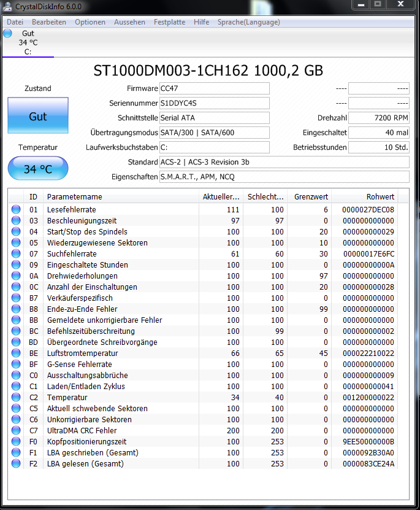Click the status orb for Laden/Entladen Zyklus

click(x=16, y=387)
